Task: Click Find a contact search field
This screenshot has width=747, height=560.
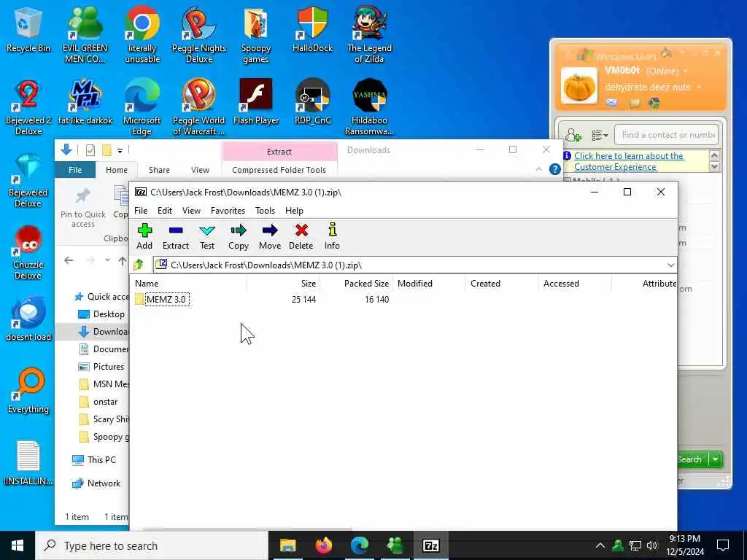Action: (667, 135)
